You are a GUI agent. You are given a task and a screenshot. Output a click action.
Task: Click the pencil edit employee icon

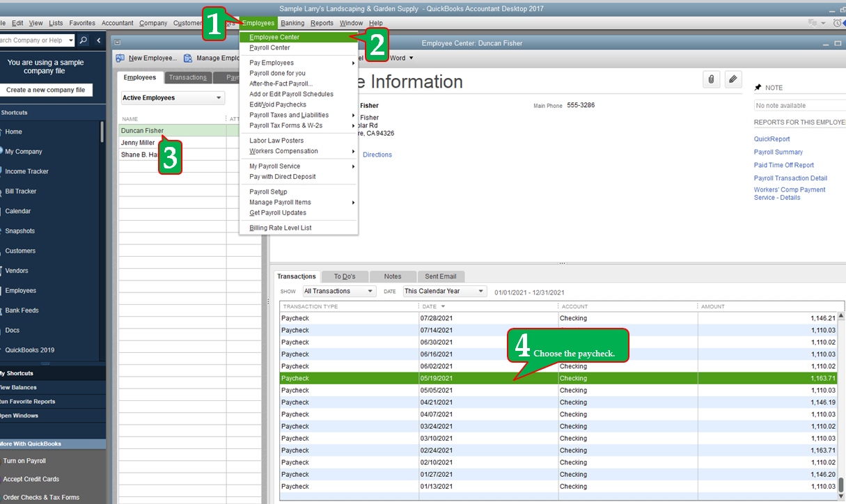(733, 79)
